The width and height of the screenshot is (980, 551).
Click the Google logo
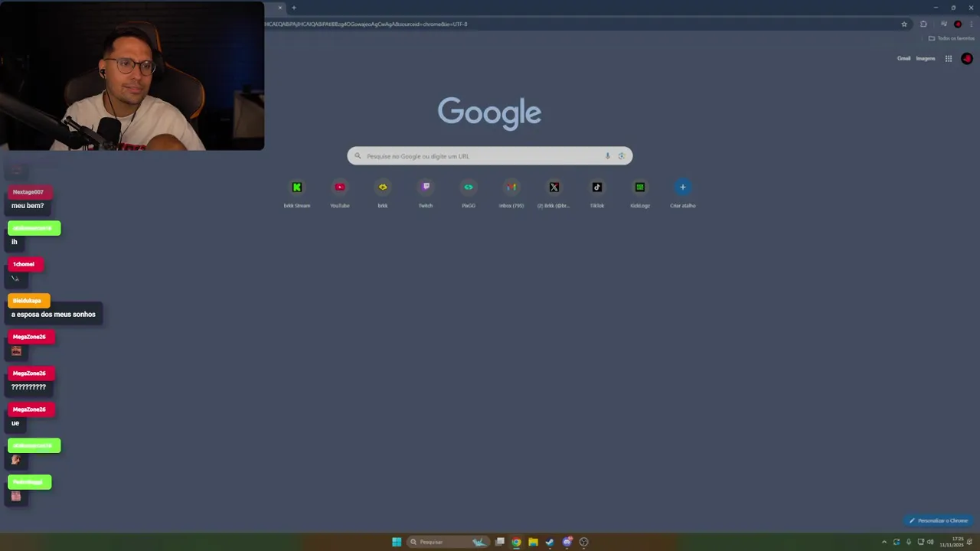490,113
